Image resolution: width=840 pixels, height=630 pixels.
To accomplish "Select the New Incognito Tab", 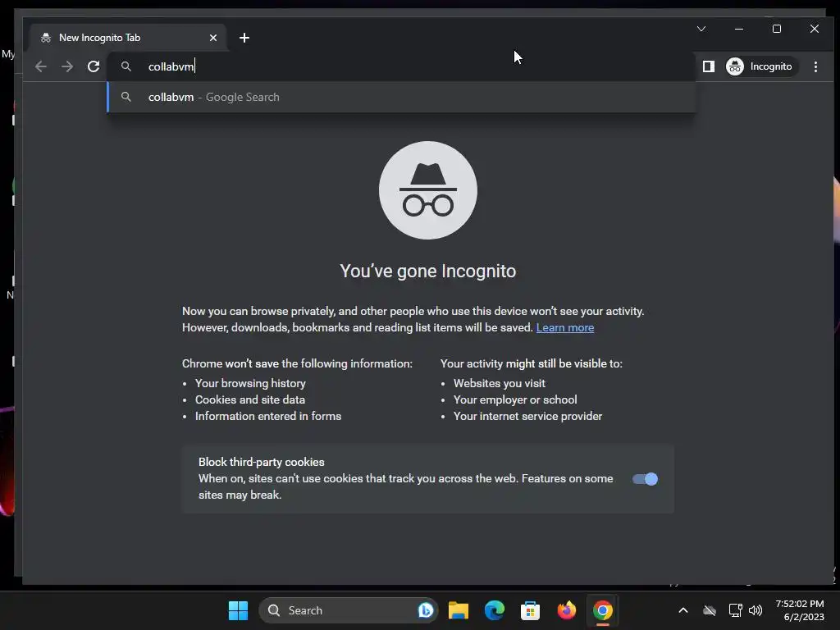I will [x=129, y=38].
